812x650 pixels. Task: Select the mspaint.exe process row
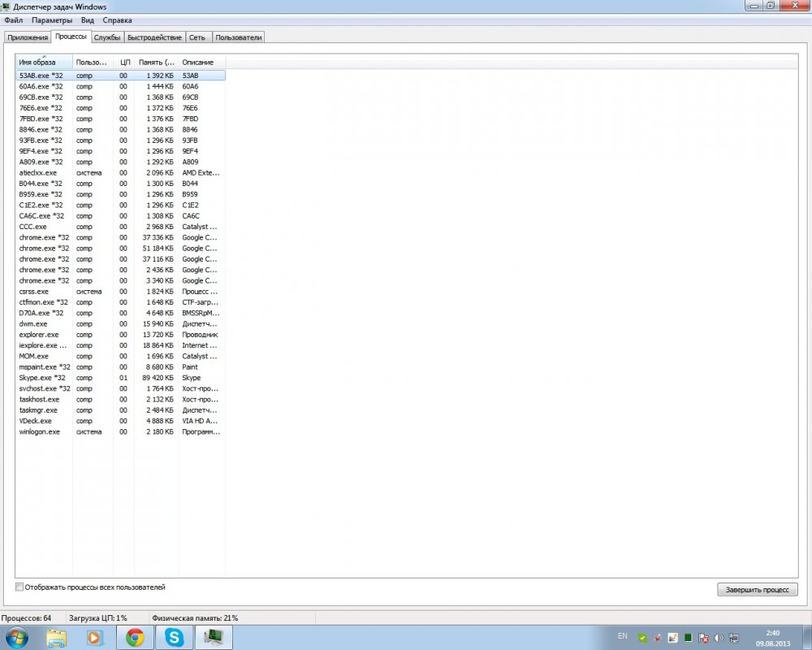(41, 367)
